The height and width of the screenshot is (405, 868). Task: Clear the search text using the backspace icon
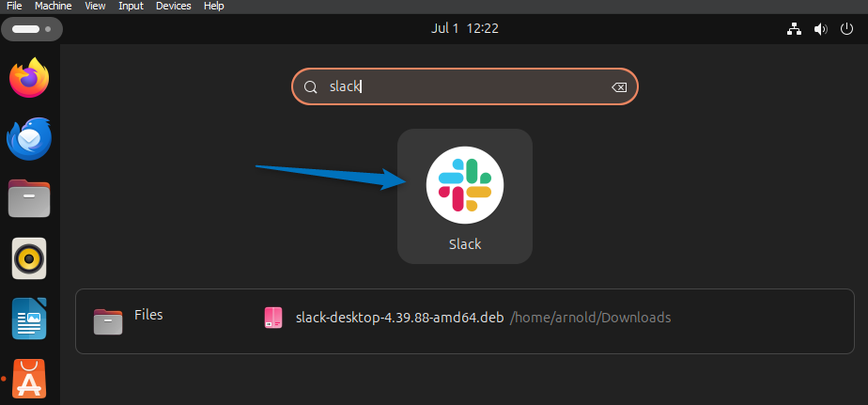618,87
